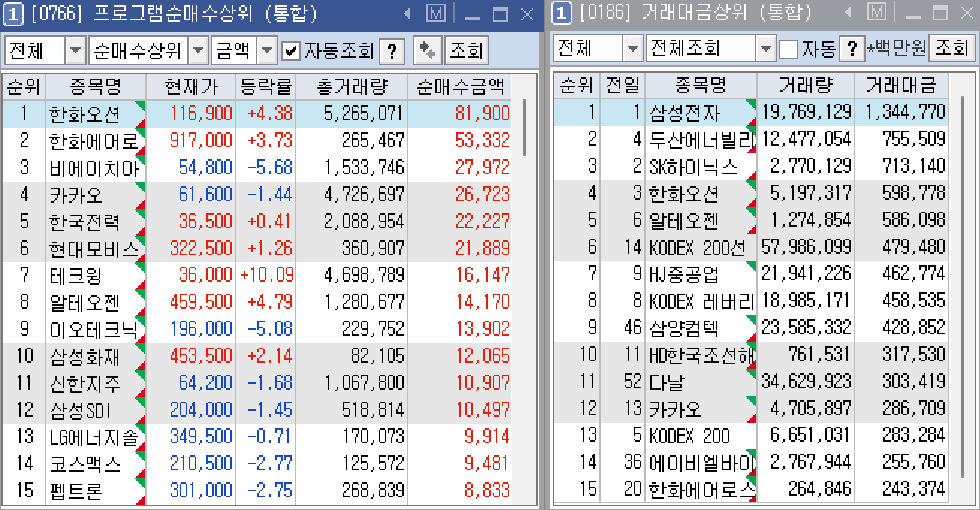
Task: Select 현대모비스 row
Action: click(257, 248)
